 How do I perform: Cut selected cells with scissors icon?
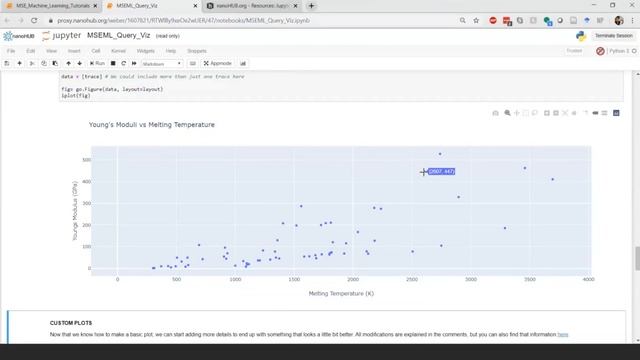tap(32, 63)
